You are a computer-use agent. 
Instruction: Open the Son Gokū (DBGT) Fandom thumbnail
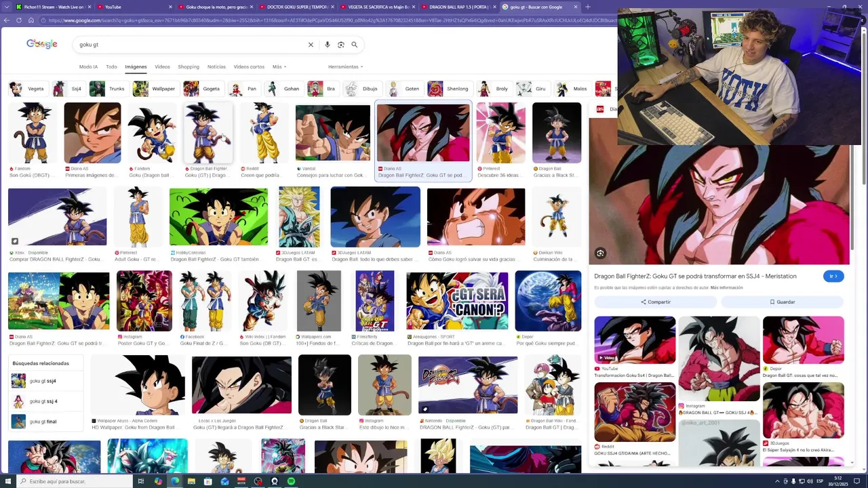click(x=32, y=133)
